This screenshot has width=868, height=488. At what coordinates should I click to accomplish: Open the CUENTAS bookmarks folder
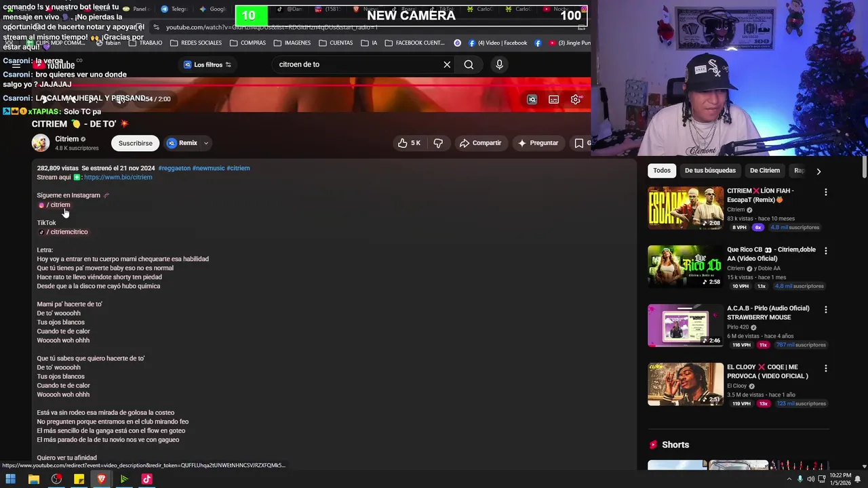pyautogui.click(x=336, y=43)
